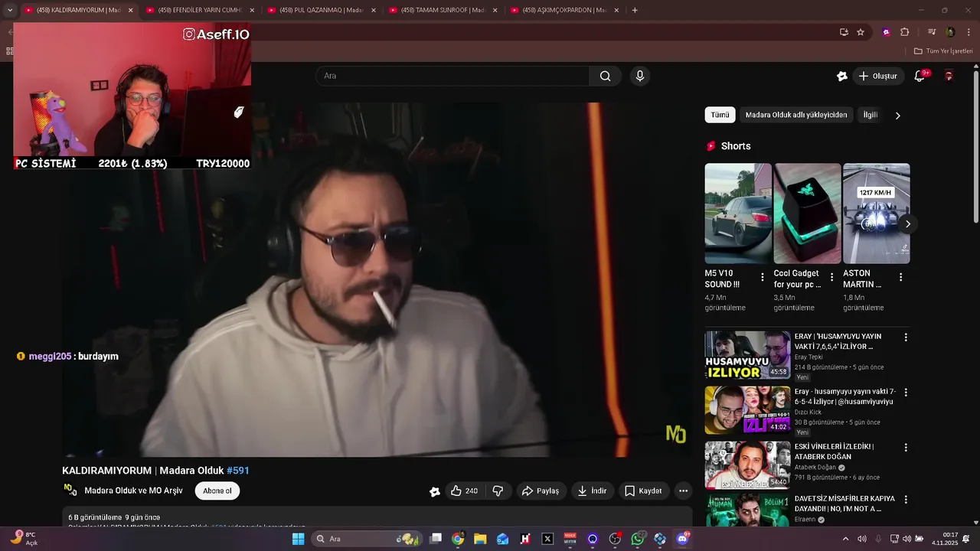Open the Chrome profile avatar
Screen dimensions: 980x551
coord(950,32)
